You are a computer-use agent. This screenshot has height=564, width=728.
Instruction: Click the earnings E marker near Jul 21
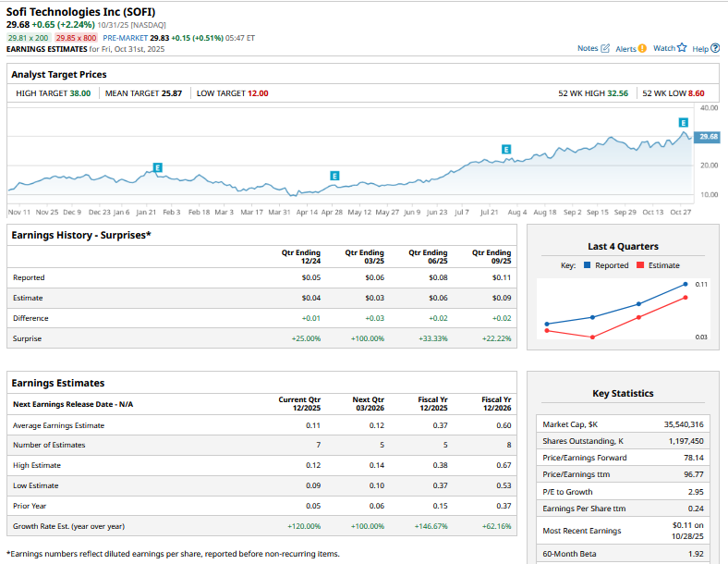(x=506, y=149)
